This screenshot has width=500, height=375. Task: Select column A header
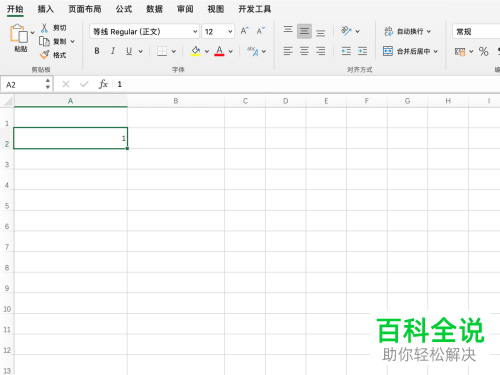click(71, 101)
